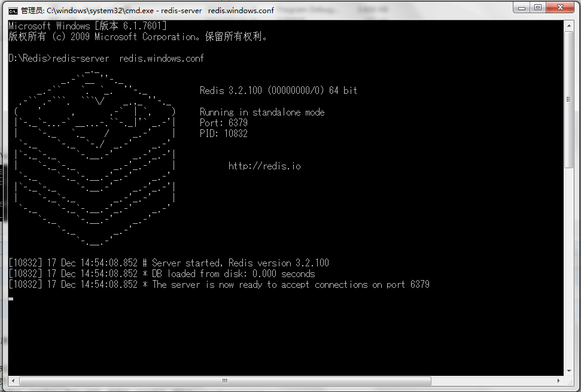The width and height of the screenshot is (581, 392).
Task: Click the horizontal scrollbar left arrow
Action: pyautogui.click(x=13, y=381)
